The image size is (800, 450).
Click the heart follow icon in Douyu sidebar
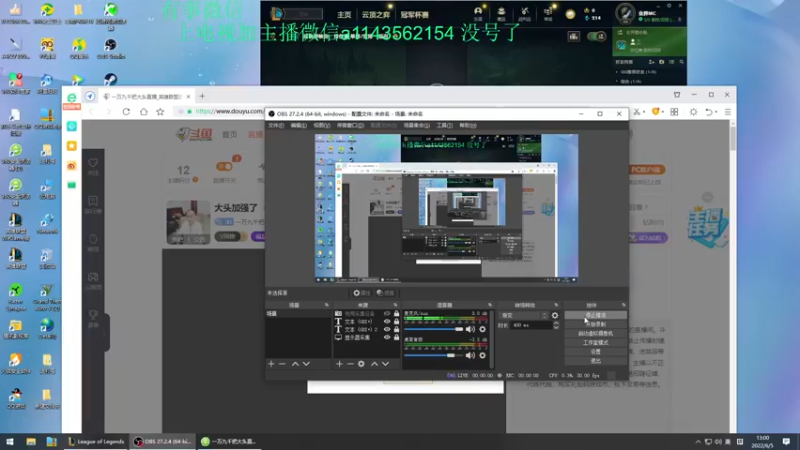[x=93, y=163]
